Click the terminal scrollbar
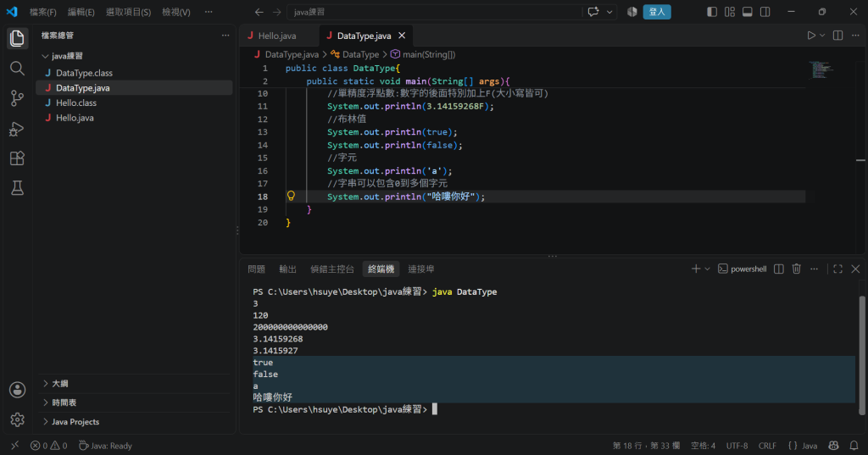The image size is (868, 455). coord(861,355)
